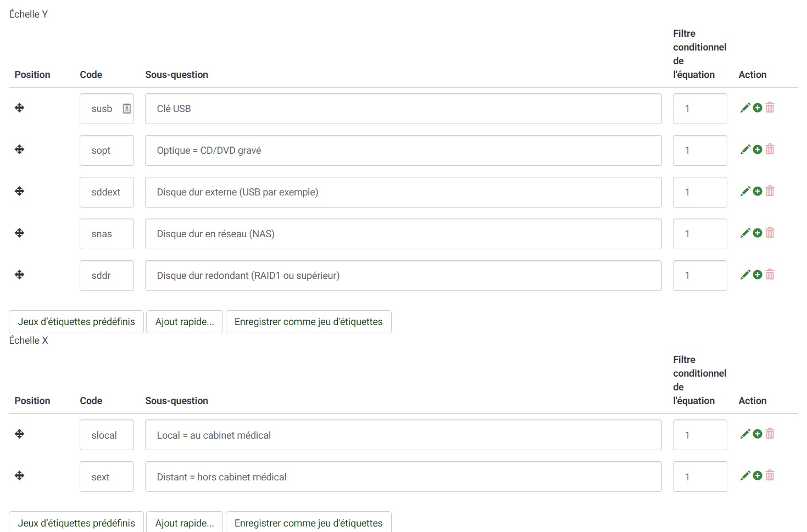Delete the Disque dur externe subquestion
The width and height of the screenshot is (807, 532).
(x=770, y=191)
